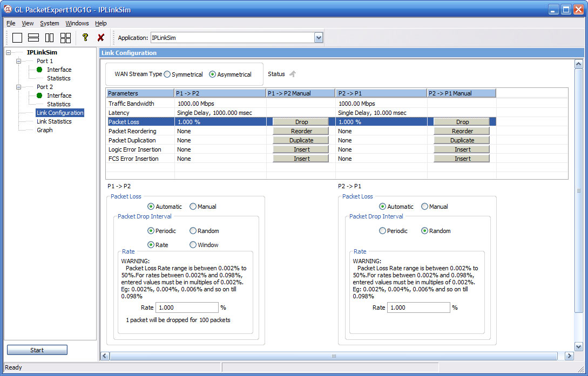Collapse the Port 2 tree node
Viewport: 588px width, 376px height.
click(x=19, y=87)
